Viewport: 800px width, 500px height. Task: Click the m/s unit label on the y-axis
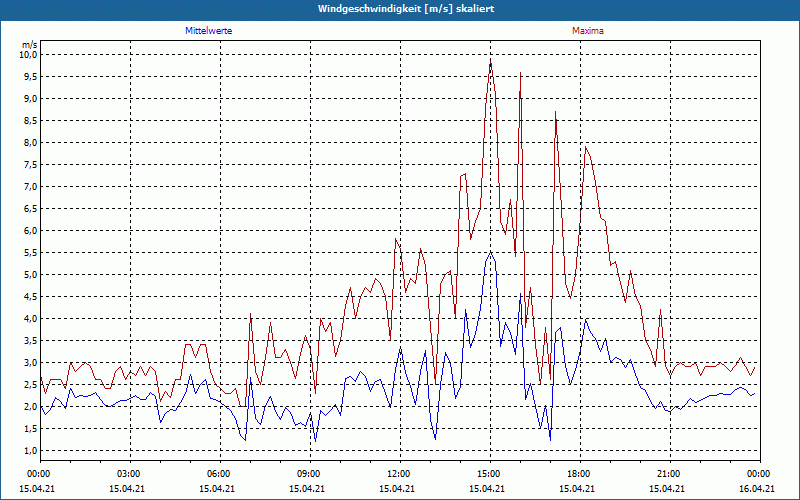30,45
